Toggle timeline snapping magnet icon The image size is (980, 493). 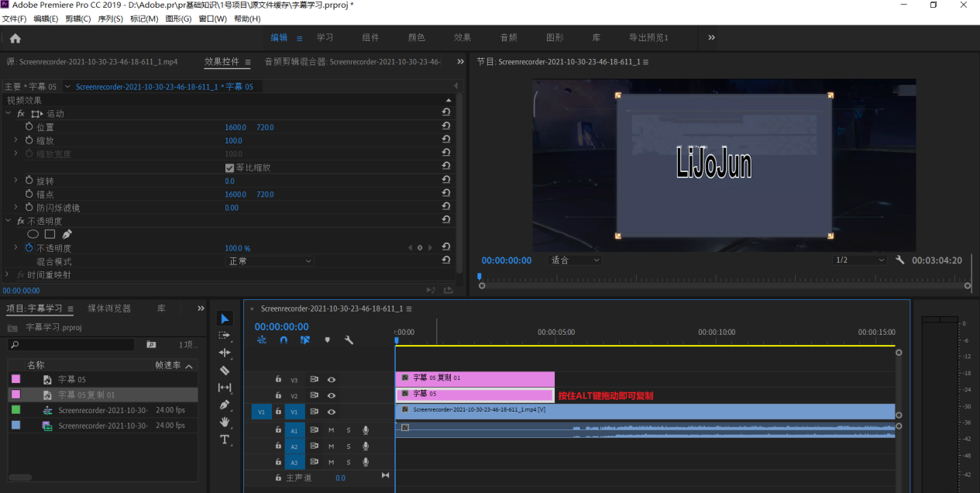[284, 340]
